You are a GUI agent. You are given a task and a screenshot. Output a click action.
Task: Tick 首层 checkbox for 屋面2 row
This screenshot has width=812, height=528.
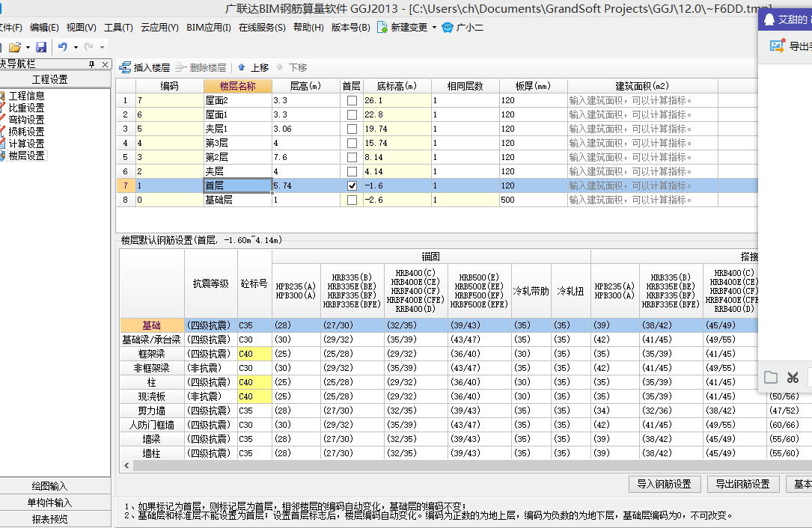click(x=352, y=100)
